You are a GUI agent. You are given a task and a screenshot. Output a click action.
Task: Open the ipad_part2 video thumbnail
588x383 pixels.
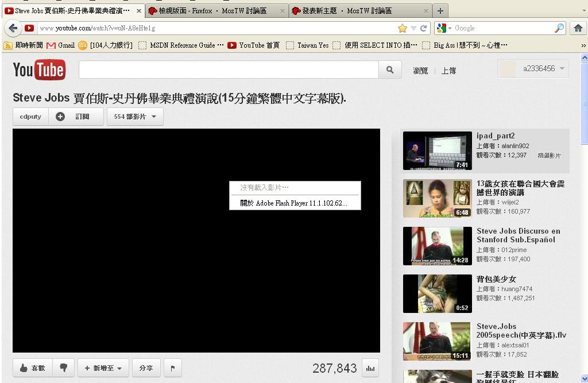click(437, 151)
